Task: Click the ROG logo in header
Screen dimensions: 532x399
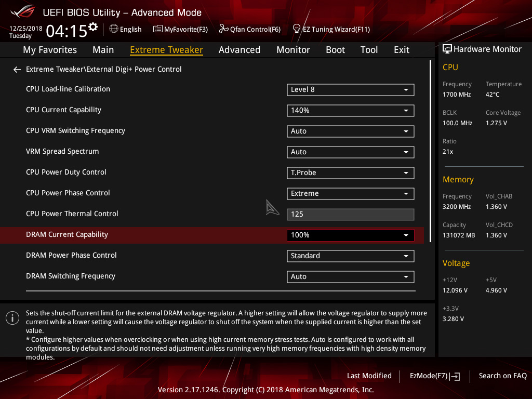Action: pos(23,11)
